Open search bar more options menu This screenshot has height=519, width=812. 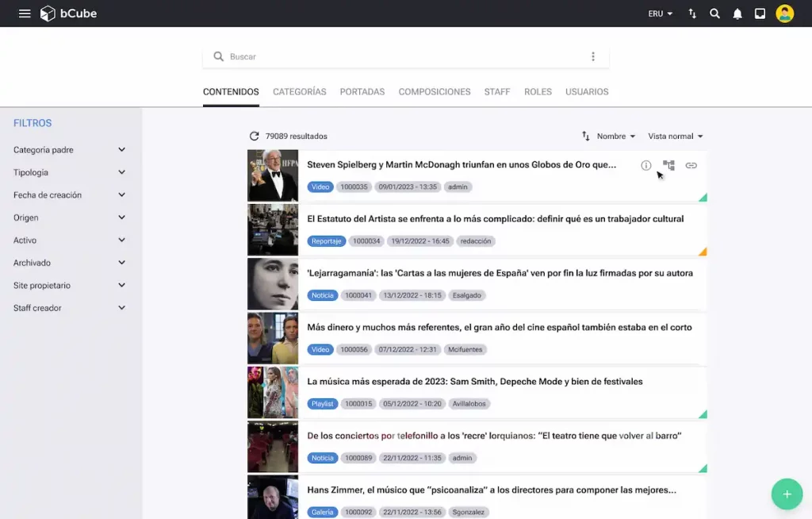[592, 56]
